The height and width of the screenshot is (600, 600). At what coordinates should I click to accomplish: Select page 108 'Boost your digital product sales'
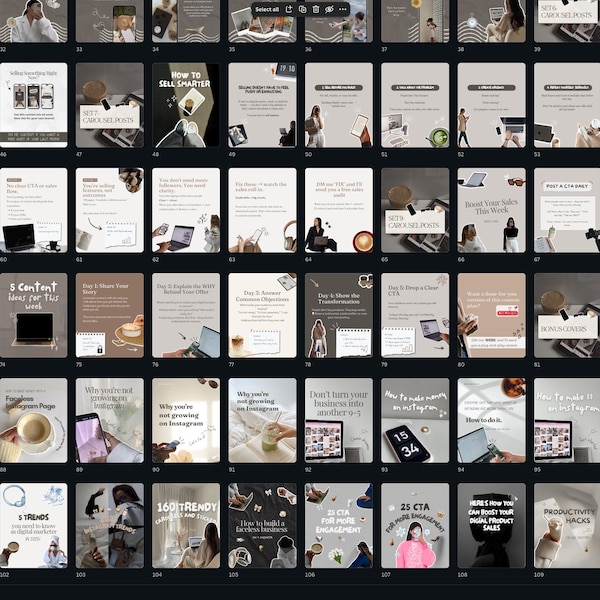(x=492, y=525)
